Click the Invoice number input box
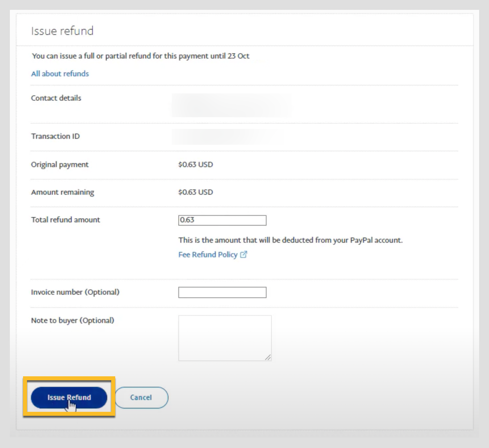Image resolution: width=489 pixels, height=448 pixels. [x=222, y=292]
